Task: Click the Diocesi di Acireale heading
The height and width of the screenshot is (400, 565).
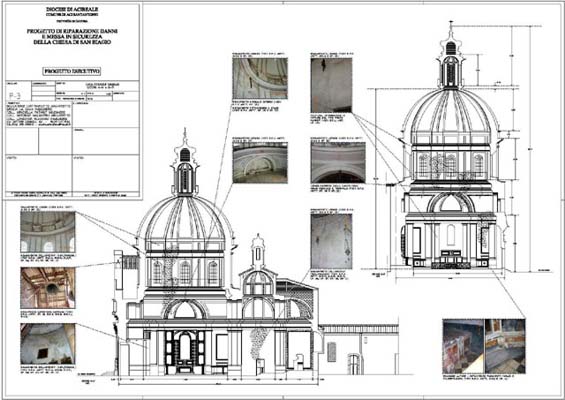Action: click(x=72, y=9)
